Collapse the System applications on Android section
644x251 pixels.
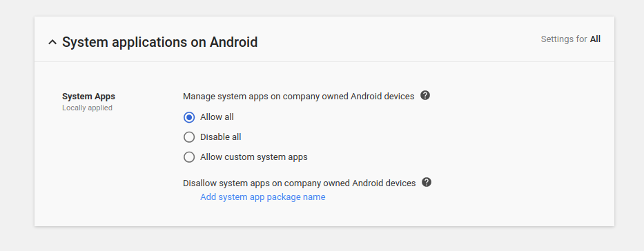[x=52, y=42]
